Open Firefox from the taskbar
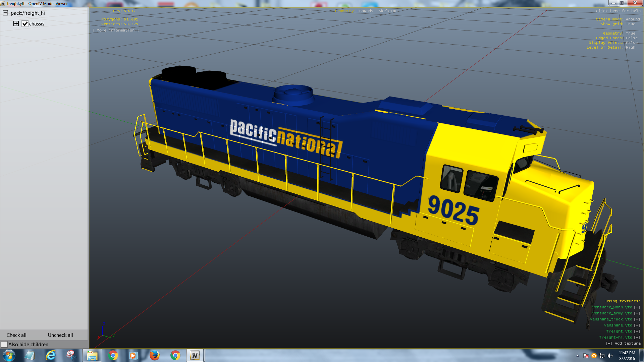 coord(154,355)
